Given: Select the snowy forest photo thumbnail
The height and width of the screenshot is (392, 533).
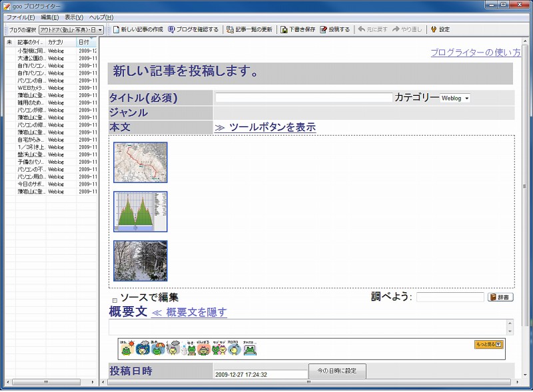Looking at the screenshot, I should pyautogui.click(x=141, y=261).
